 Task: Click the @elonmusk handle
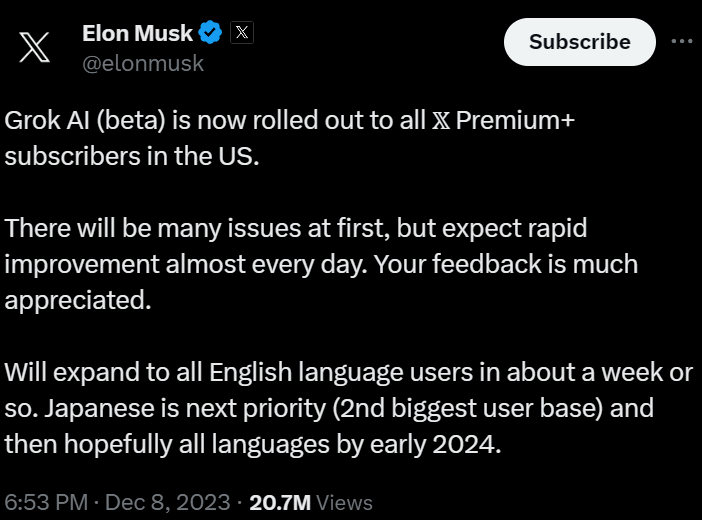point(142,63)
